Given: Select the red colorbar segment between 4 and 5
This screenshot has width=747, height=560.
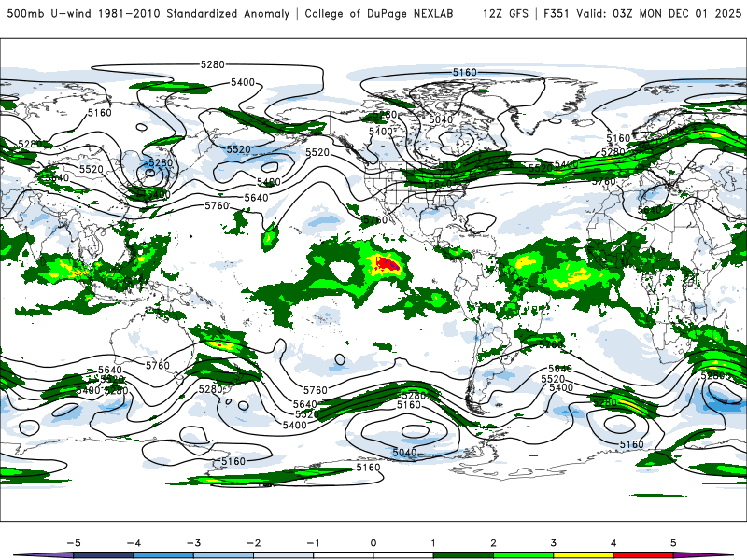Looking at the screenshot, I should 643,555.
